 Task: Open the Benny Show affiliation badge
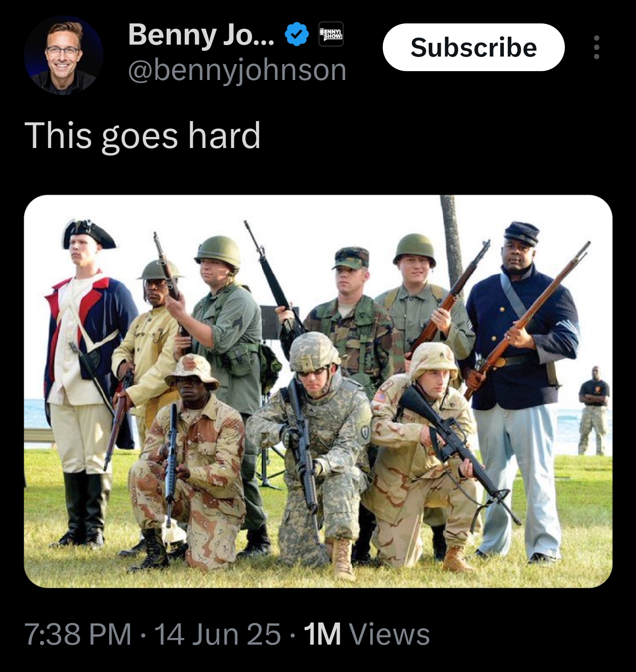point(331,34)
